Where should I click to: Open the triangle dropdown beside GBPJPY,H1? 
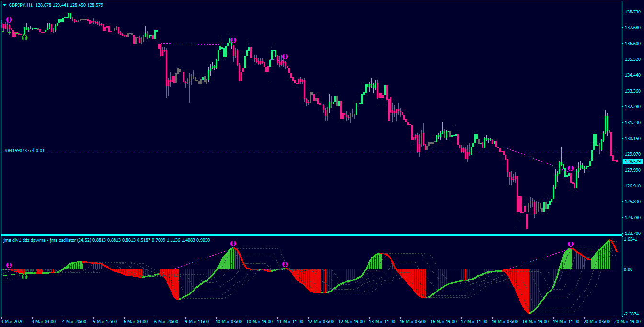[4, 5]
